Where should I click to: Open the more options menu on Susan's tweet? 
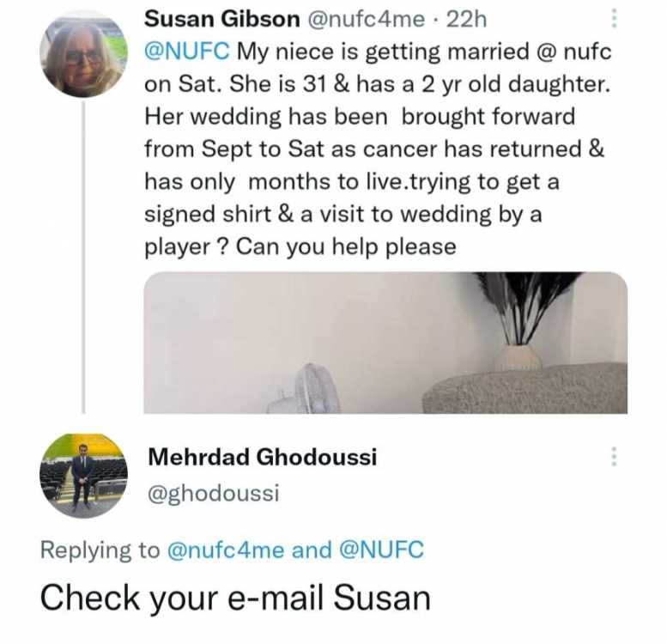tap(613, 20)
